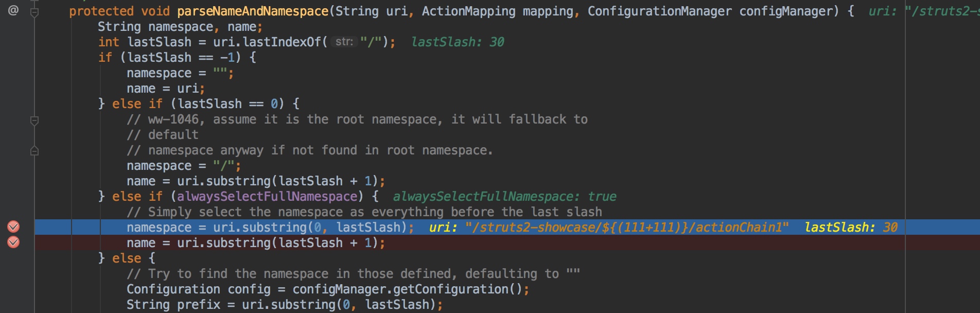980x313 pixels.
Task: Click the "// default" comment
Action: pos(163,135)
